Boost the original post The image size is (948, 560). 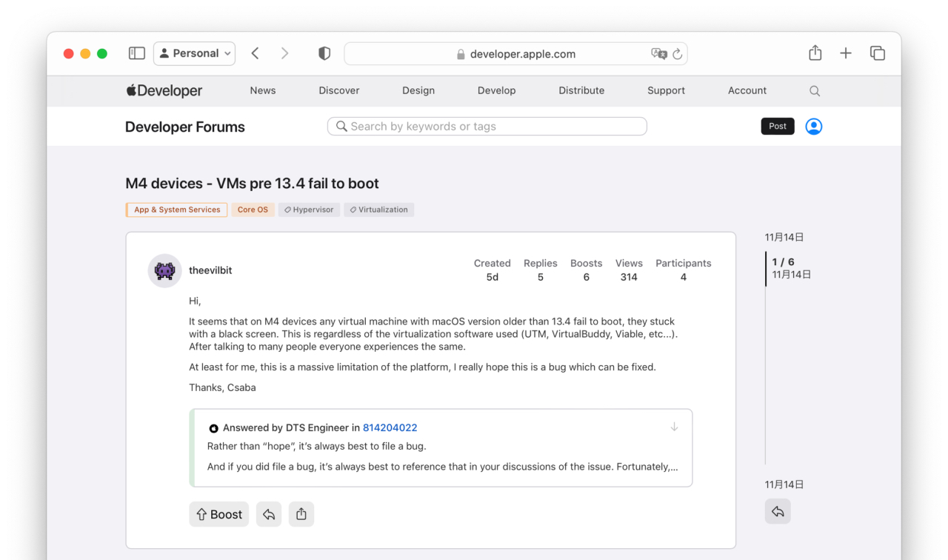point(219,514)
